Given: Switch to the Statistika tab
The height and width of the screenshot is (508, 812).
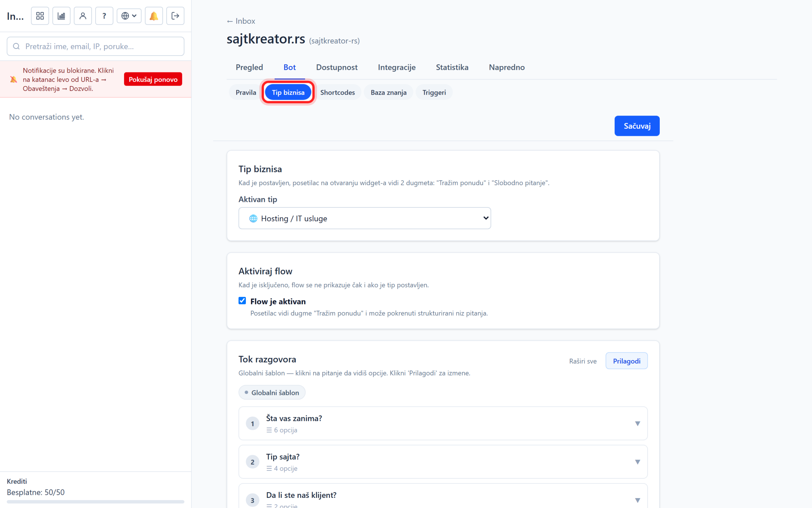Looking at the screenshot, I should [452, 67].
